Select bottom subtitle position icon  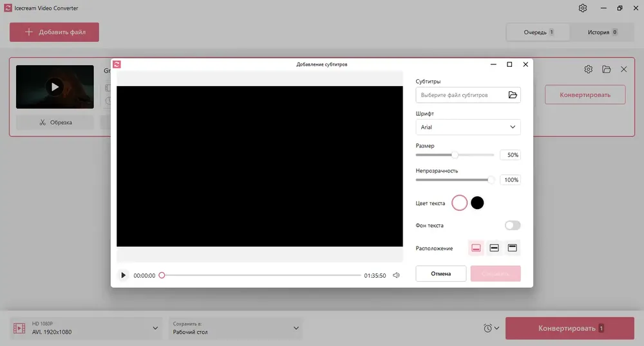476,248
